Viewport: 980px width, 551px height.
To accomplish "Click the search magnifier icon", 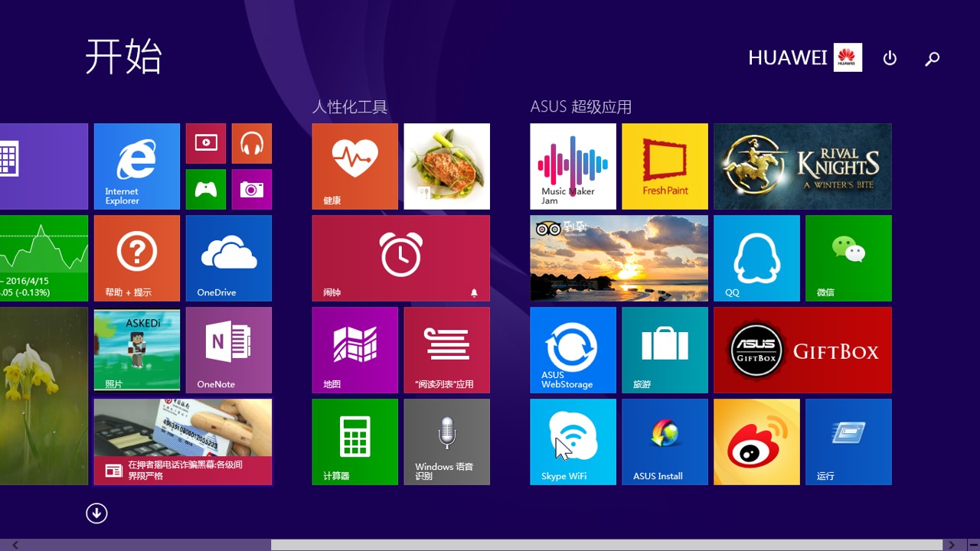I will [x=932, y=58].
